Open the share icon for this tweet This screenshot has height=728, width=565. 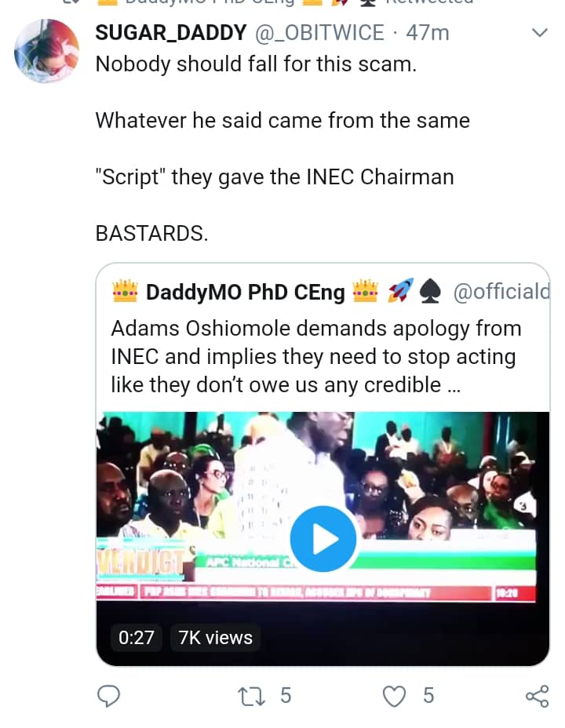coord(537,695)
